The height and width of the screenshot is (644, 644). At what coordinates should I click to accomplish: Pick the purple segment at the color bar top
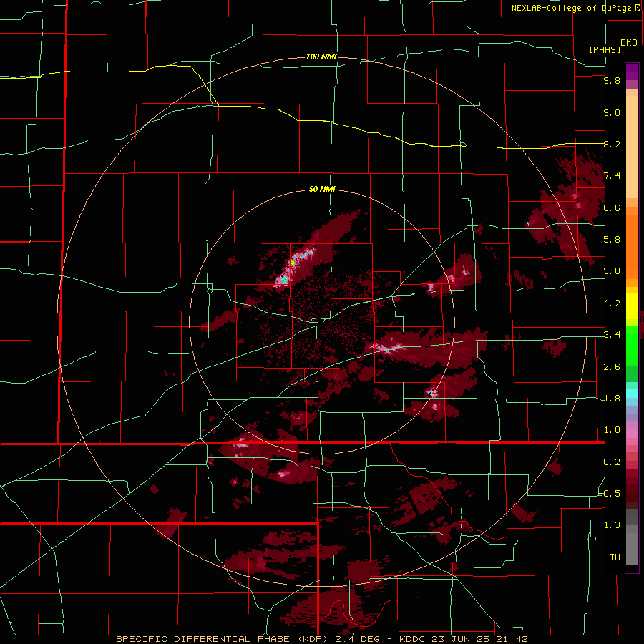pyautogui.click(x=632, y=72)
